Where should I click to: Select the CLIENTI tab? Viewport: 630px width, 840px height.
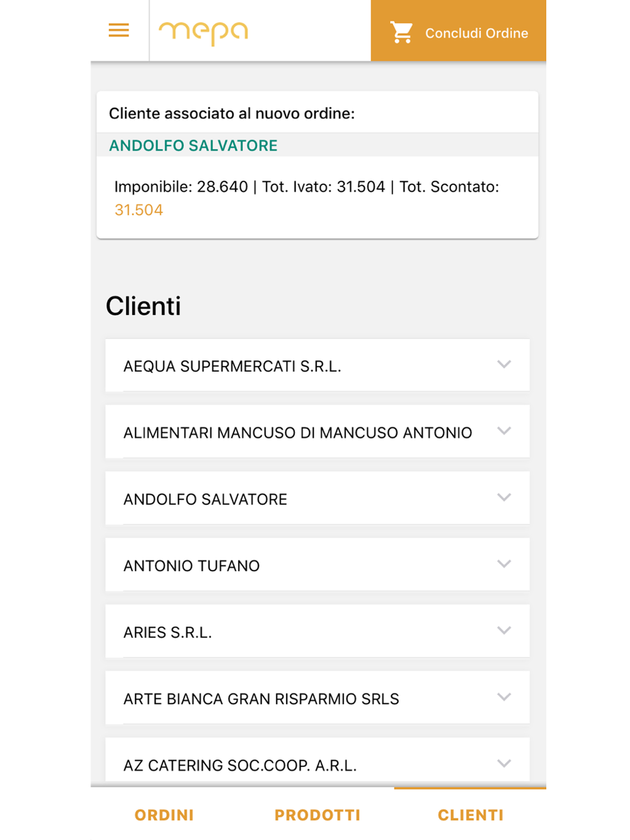[471, 815]
